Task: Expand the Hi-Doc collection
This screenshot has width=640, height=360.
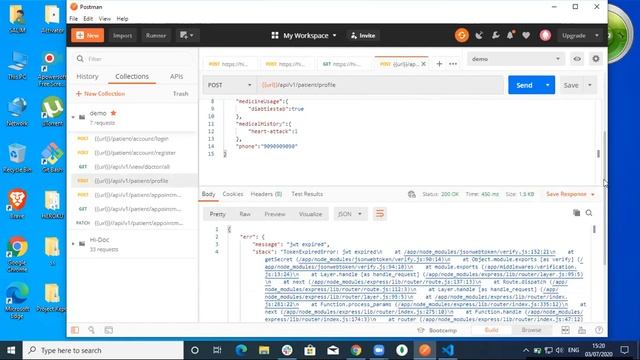Action: 73,244
